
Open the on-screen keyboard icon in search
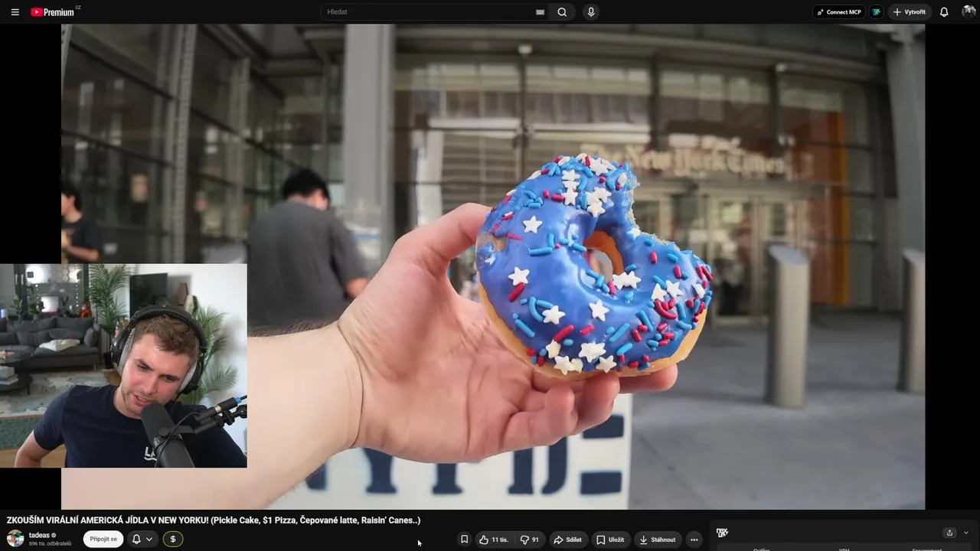coord(540,12)
